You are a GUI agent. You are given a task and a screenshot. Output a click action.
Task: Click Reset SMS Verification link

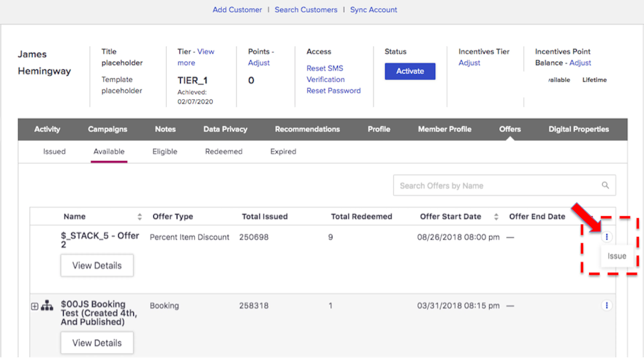[325, 74]
